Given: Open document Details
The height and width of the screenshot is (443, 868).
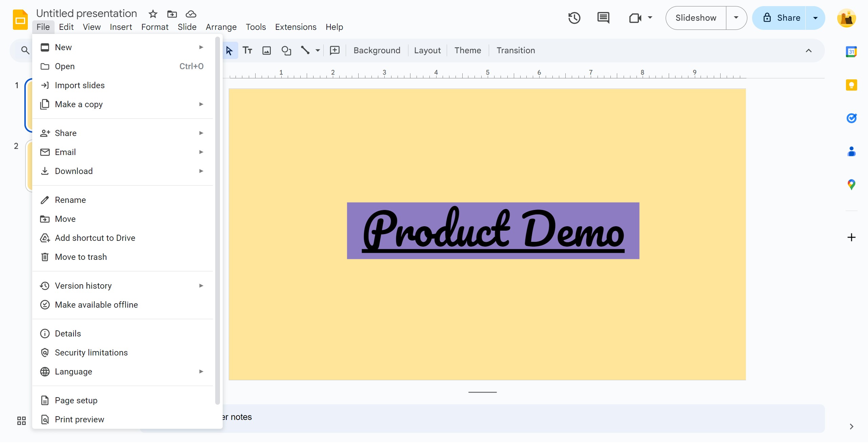Looking at the screenshot, I should click(122, 333).
